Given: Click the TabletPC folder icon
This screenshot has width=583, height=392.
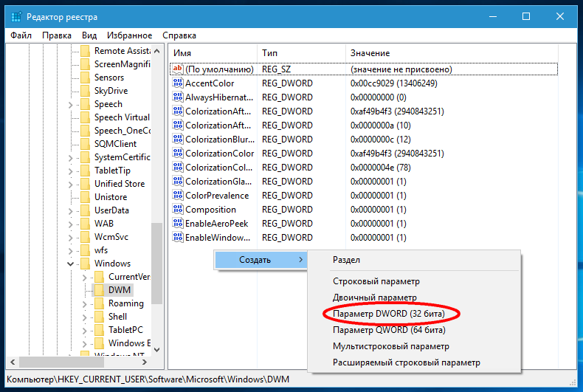Looking at the screenshot, I should coord(98,330).
